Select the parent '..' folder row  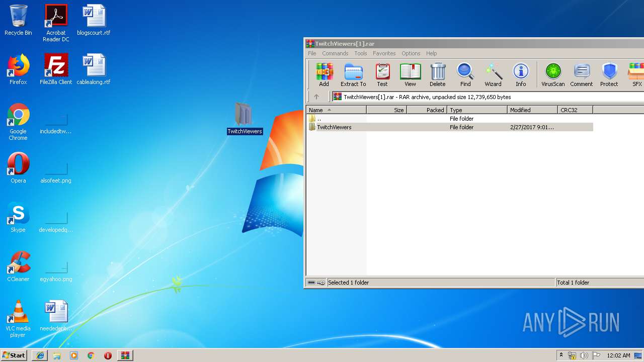450,119
